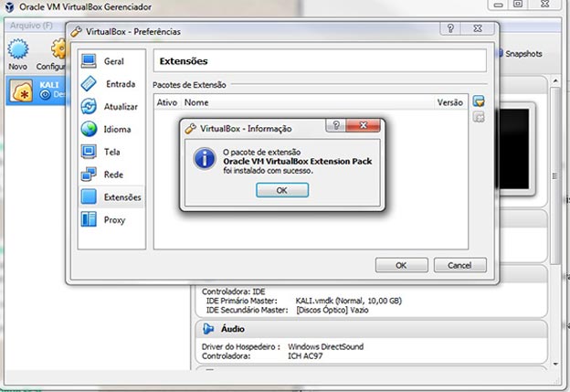
Task: Click the Tela display icon
Action: point(89,152)
